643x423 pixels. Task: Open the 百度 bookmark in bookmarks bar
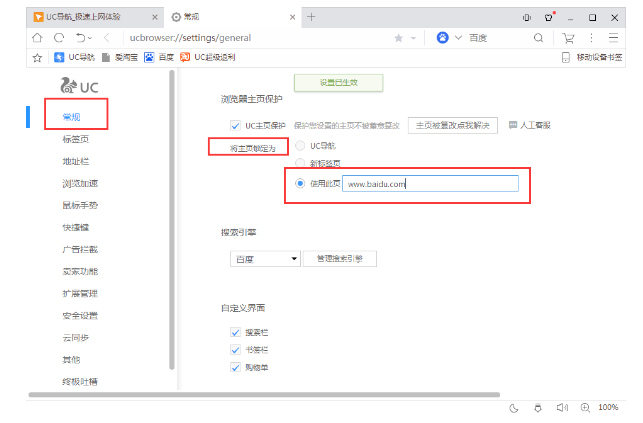click(159, 57)
